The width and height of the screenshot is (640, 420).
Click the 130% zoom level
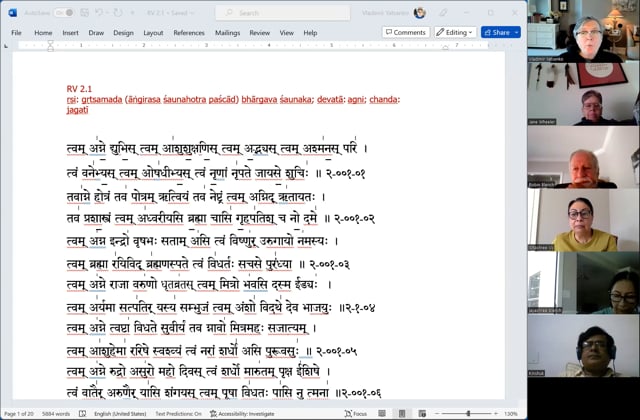(x=511, y=413)
